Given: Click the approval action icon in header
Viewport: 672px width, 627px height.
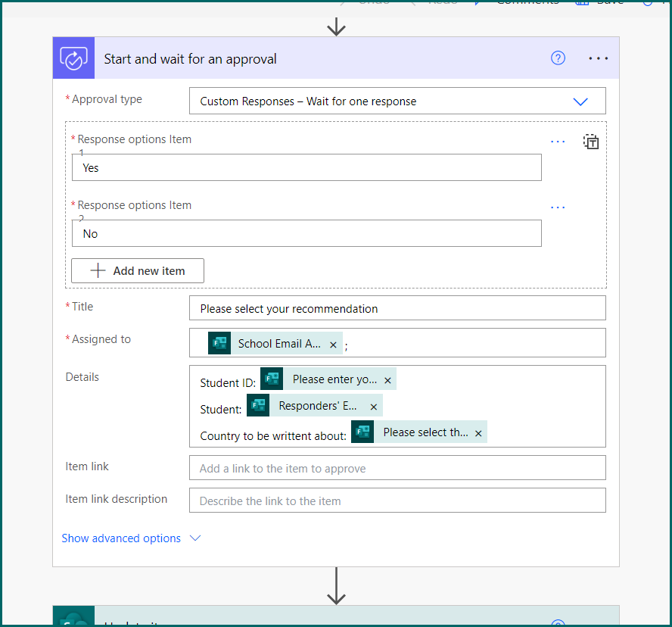Looking at the screenshot, I should pyautogui.click(x=73, y=58).
